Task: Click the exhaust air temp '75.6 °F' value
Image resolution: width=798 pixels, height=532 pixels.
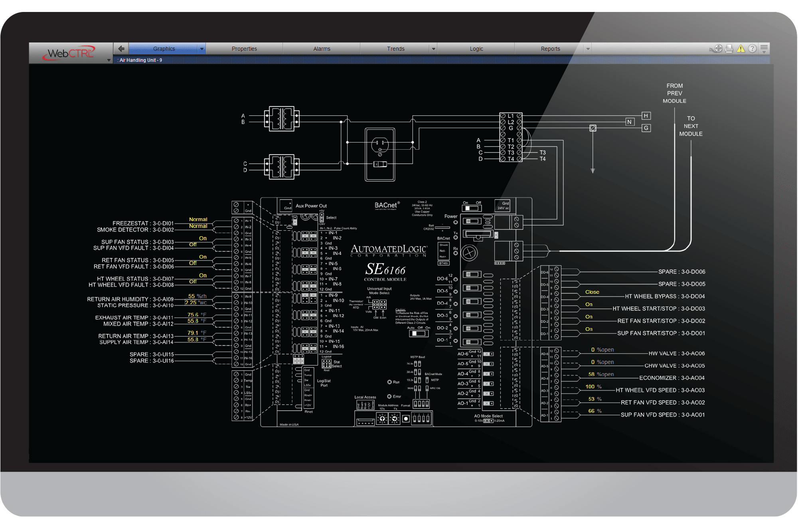Action: tap(197, 314)
